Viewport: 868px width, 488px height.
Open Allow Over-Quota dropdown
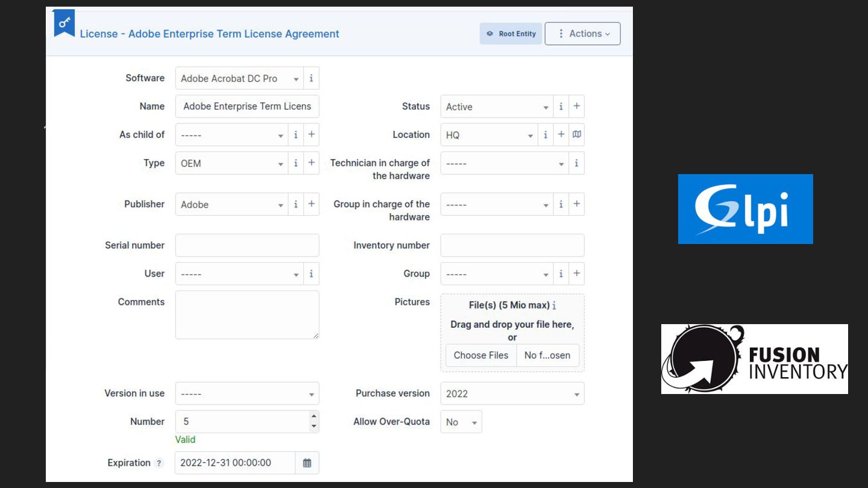tap(461, 422)
